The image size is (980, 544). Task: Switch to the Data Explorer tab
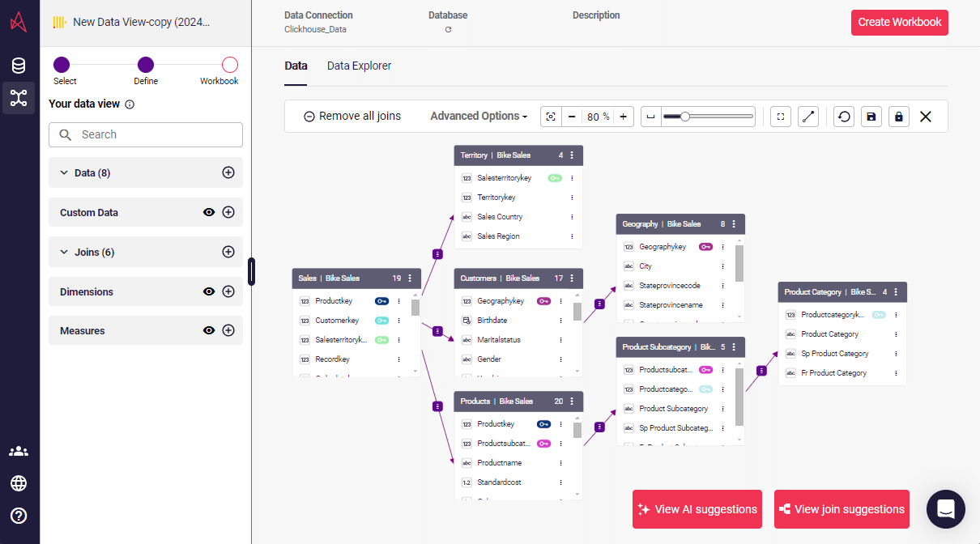(359, 66)
